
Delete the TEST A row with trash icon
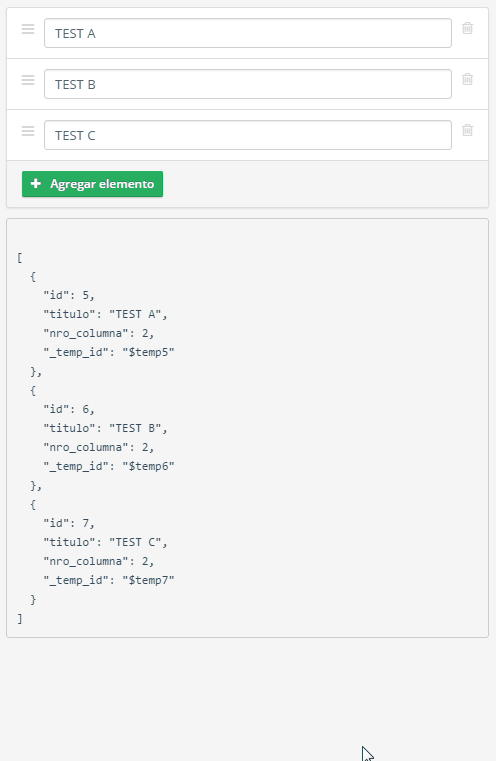click(467, 28)
